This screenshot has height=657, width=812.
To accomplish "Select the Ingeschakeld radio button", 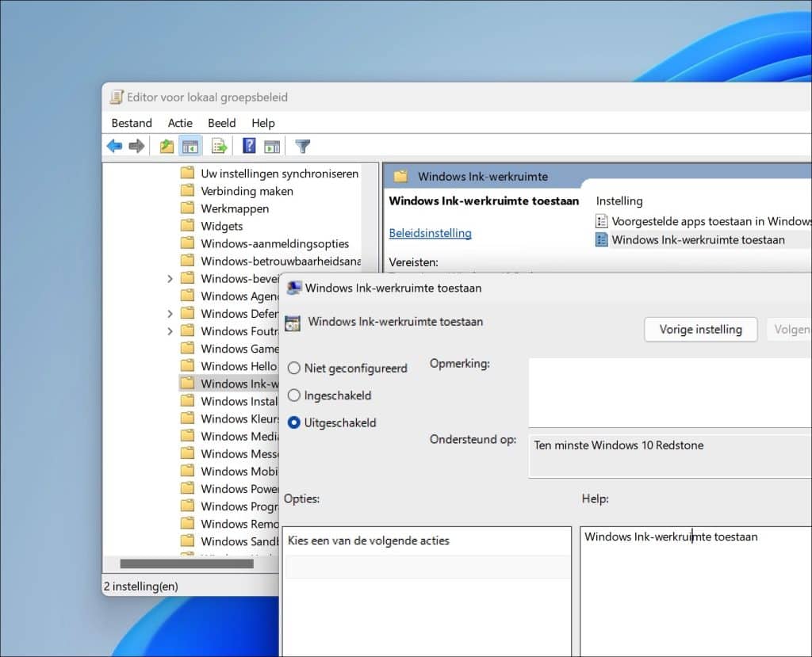I will (x=294, y=395).
